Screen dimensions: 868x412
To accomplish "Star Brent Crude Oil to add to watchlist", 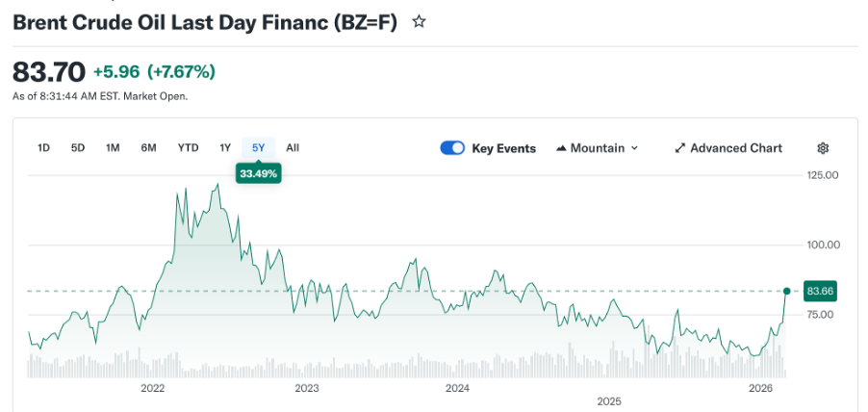I will pos(419,22).
